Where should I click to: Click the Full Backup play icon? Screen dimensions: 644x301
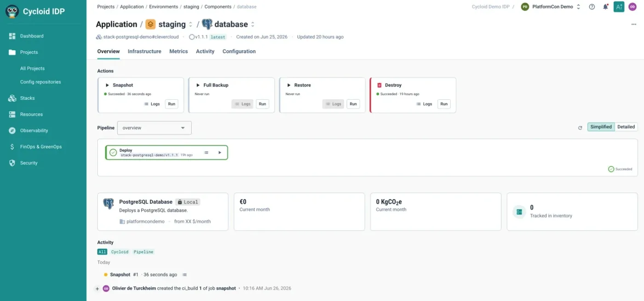click(x=198, y=85)
